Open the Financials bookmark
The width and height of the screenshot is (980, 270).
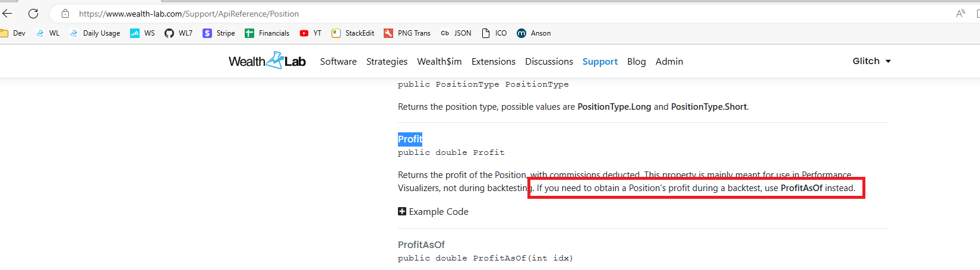tap(267, 33)
